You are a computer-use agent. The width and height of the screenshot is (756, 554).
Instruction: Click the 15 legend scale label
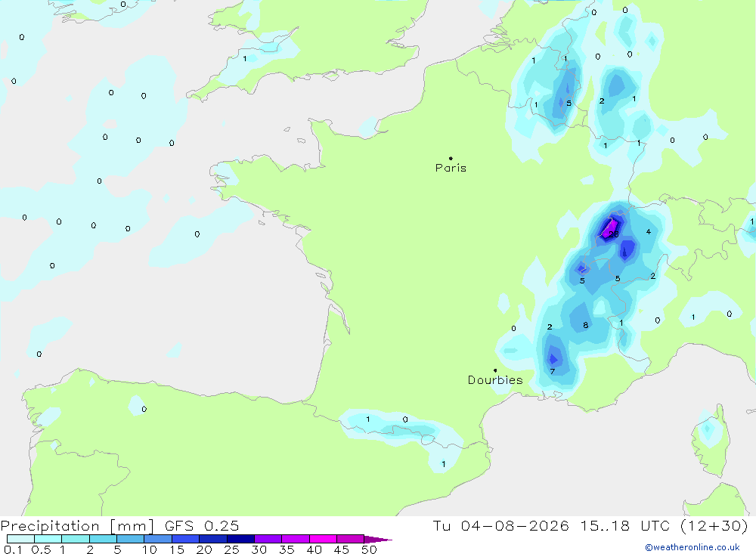(177, 549)
